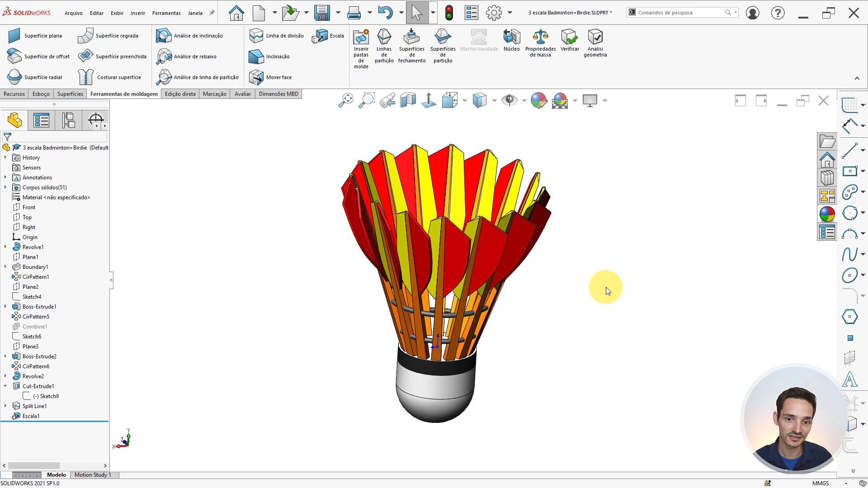Click the feature tree filter field

54,136
